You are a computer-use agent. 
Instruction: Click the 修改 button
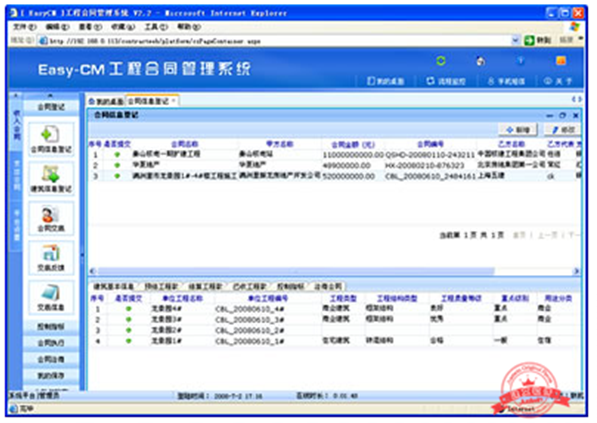pos(563,130)
